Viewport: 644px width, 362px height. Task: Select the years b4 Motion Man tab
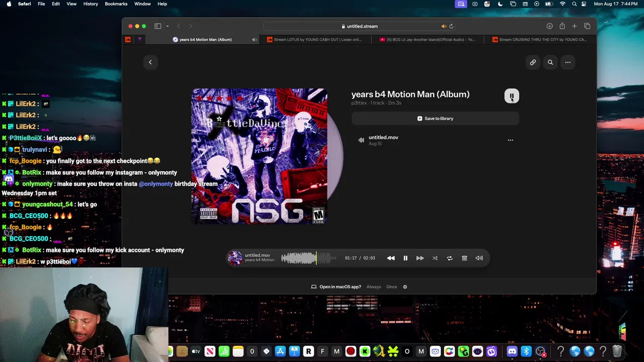click(203, 40)
